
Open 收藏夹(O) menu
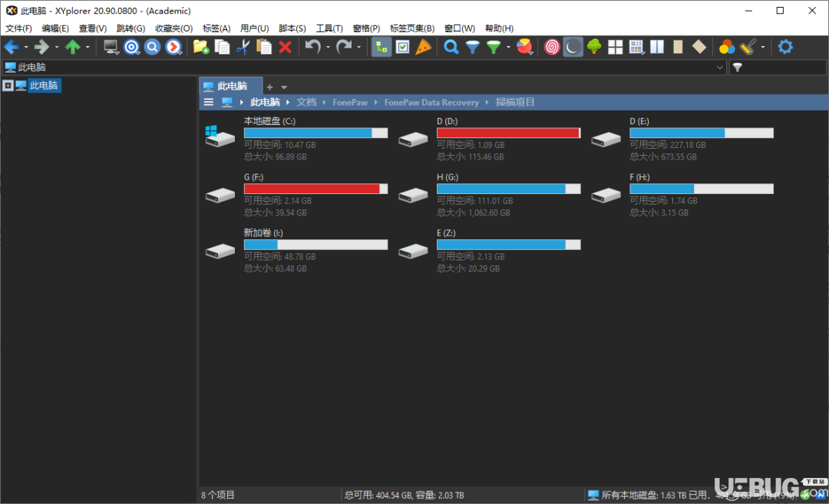click(174, 28)
